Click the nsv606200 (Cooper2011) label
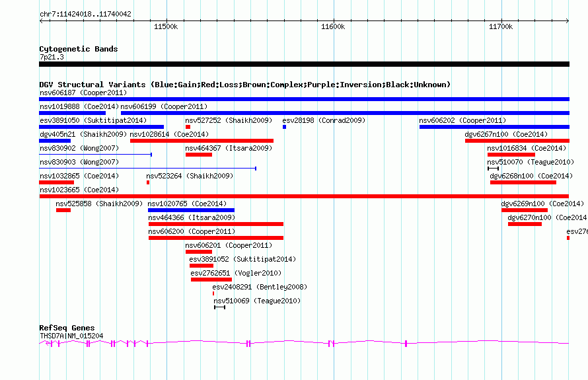The image size is (588, 380). (x=192, y=231)
